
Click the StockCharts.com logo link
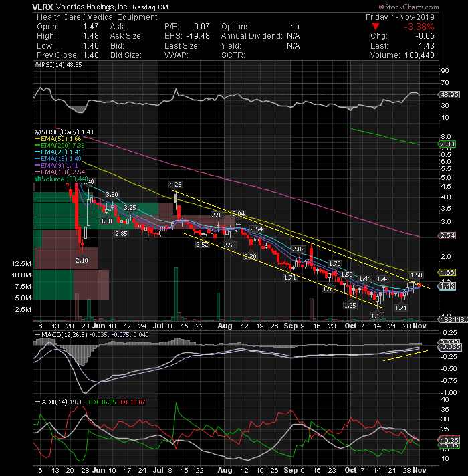click(409, 7)
